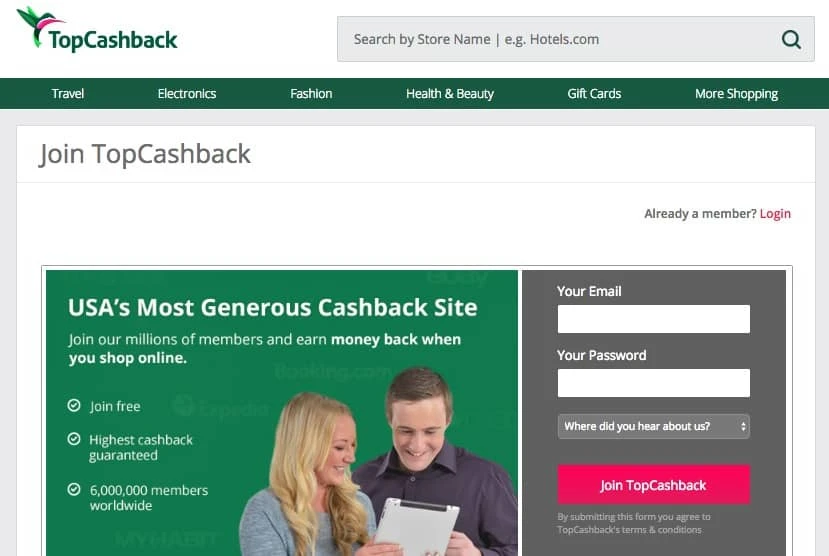Select the Fashion navigation item
829x556 pixels.
pos(311,94)
